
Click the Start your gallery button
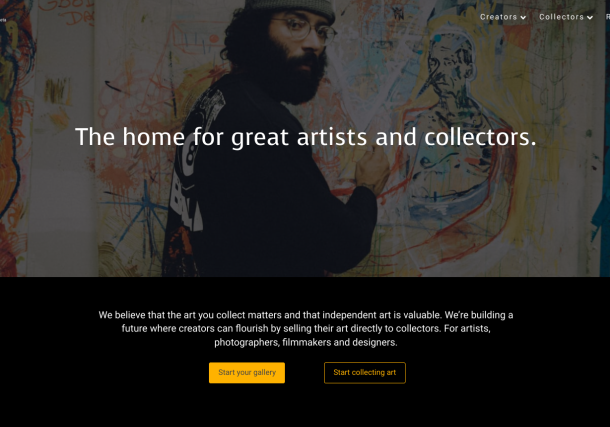[247, 373]
